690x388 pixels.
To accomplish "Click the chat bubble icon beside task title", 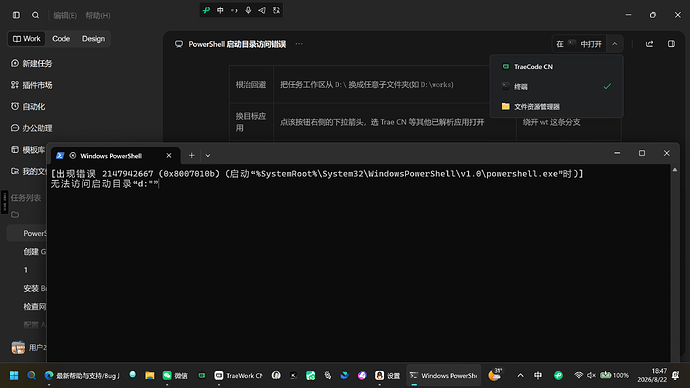I will click(x=179, y=44).
